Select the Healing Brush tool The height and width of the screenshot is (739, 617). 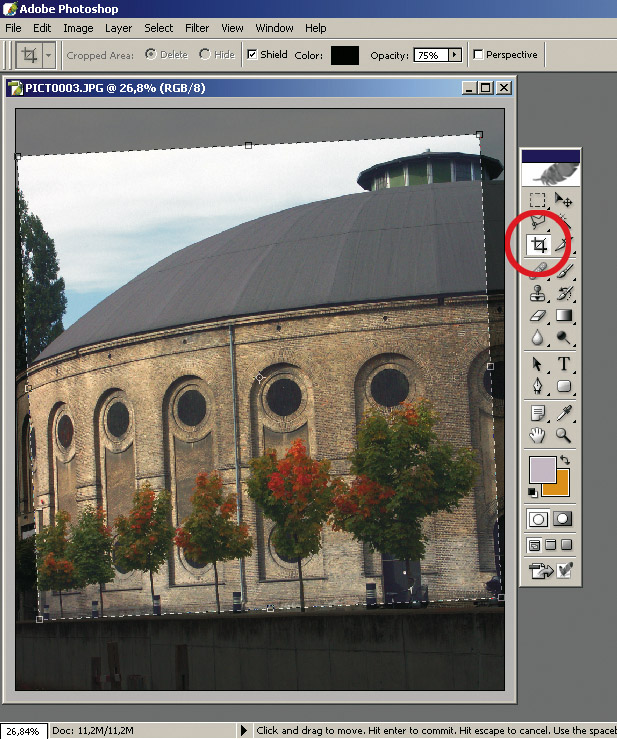[537, 271]
